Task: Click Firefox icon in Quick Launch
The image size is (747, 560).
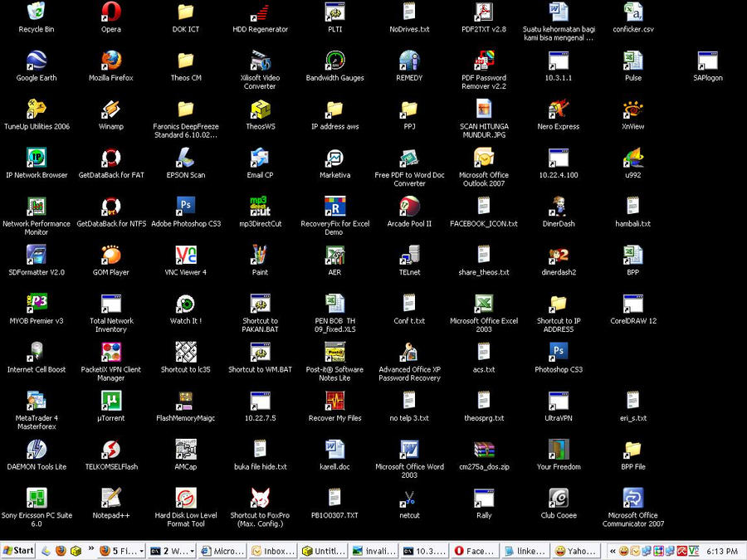Action: coord(61,551)
